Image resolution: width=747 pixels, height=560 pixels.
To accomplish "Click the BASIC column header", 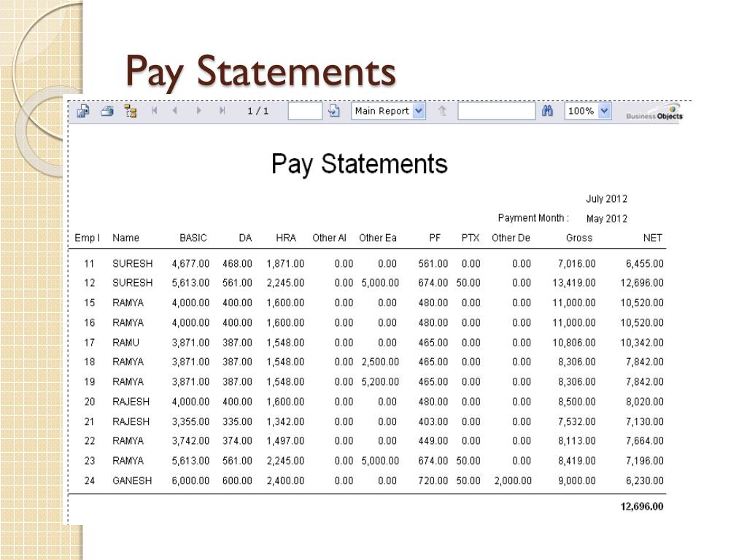I will click(193, 238).
